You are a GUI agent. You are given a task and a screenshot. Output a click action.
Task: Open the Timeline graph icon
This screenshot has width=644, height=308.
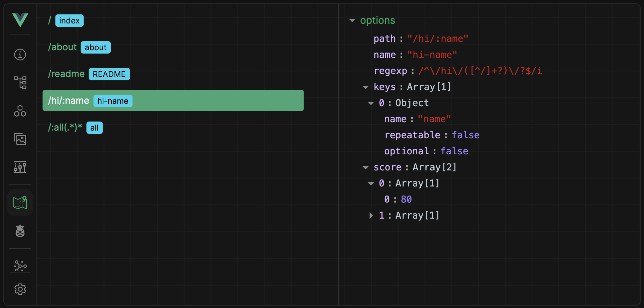point(20,167)
